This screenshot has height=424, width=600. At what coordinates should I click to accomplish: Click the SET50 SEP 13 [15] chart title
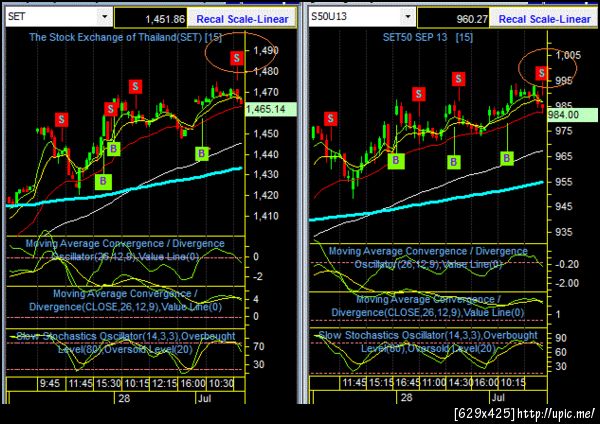click(x=427, y=38)
